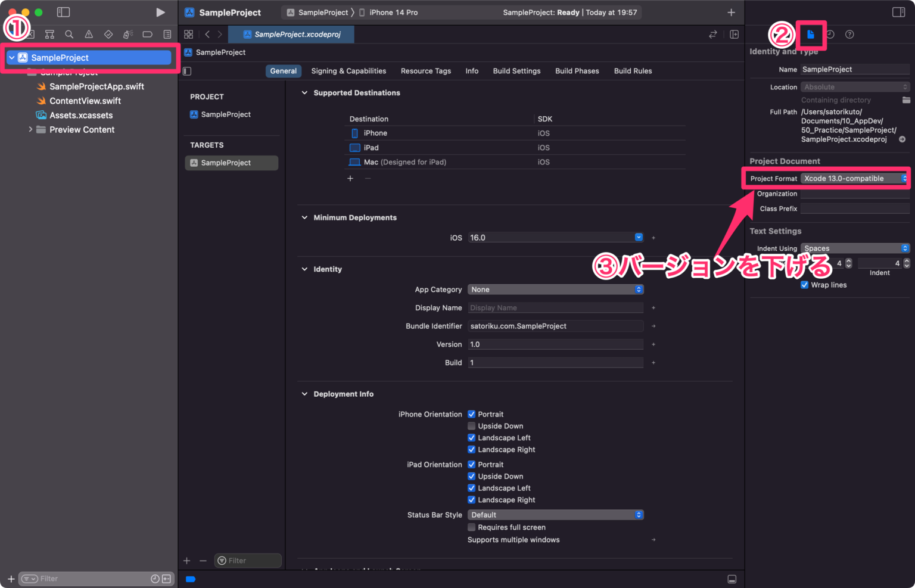The image size is (915, 588).
Task: Disable Landscape Left for iPad Orientation
Action: click(x=471, y=488)
